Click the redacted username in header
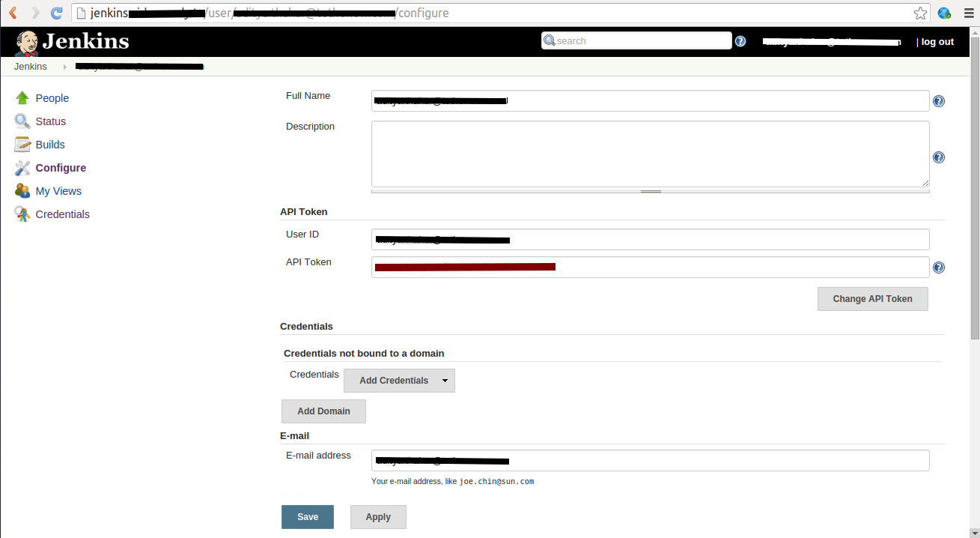980x538 pixels. (x=832, y=42)
